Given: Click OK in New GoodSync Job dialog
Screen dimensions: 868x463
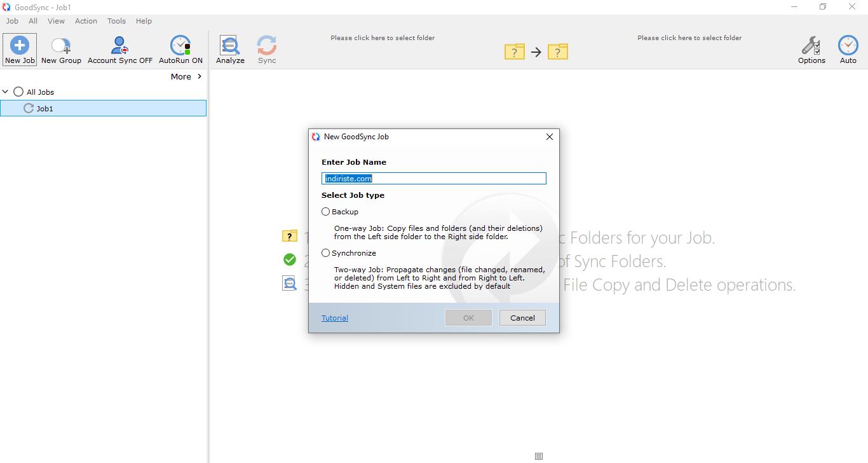Looking at the screenshot, I should (x=468, y=318).
